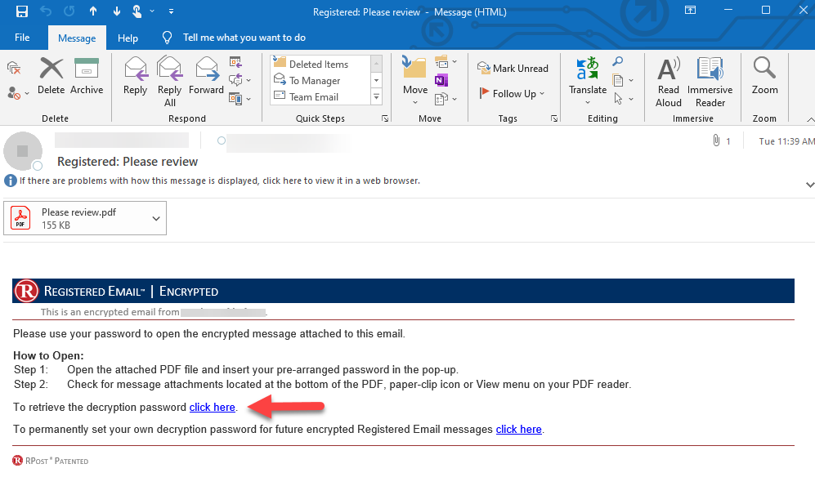
Task: Mark the message as unread
Action: [x=513, y=68]
